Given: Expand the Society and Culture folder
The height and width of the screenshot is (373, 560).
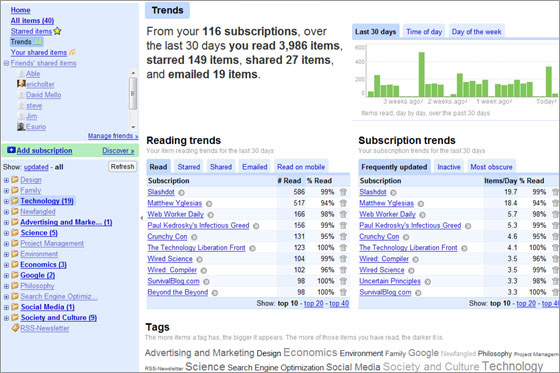Looking at the screenshot, I should 6,318.
